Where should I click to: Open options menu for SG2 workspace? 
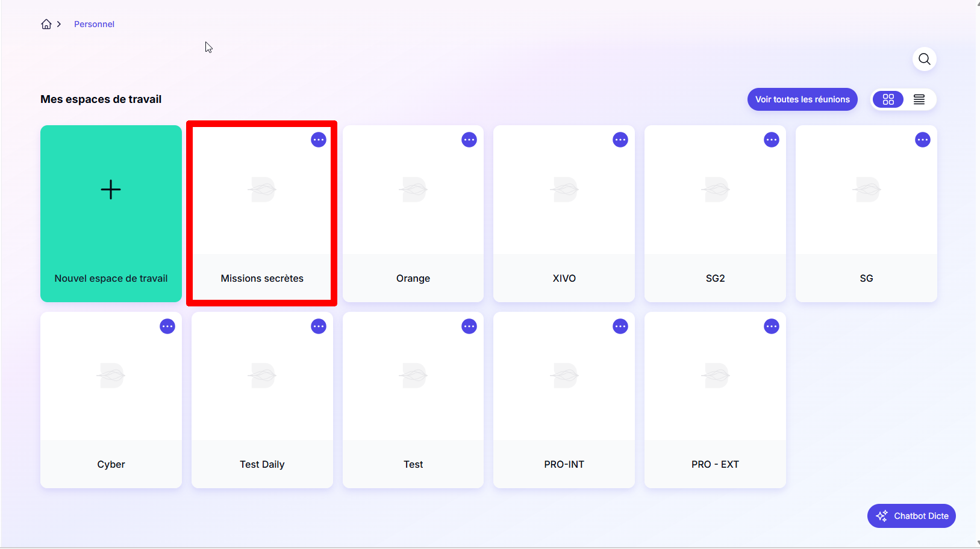pos(772,140)
